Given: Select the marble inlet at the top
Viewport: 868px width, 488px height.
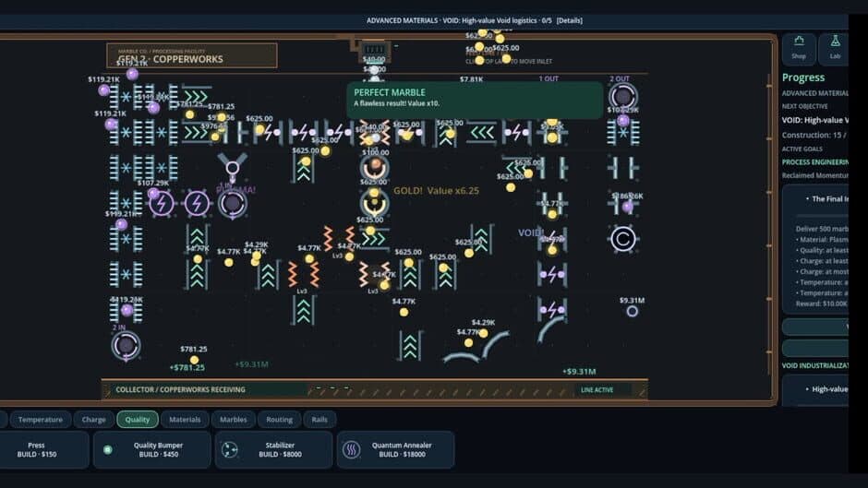Looking at the screenshot, I should click(x=374, y=51).
